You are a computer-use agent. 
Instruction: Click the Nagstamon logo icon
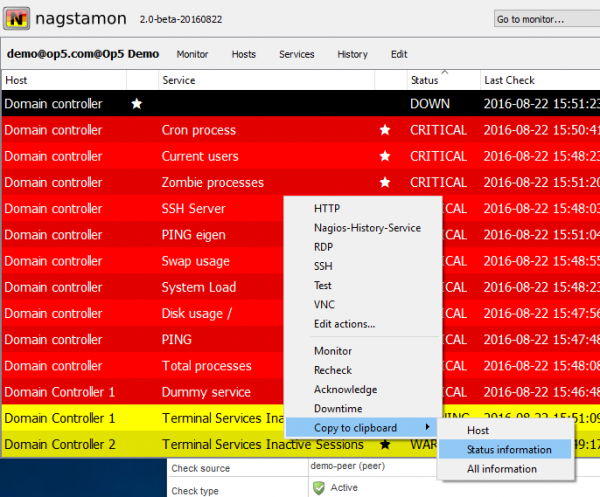[19, 17]
